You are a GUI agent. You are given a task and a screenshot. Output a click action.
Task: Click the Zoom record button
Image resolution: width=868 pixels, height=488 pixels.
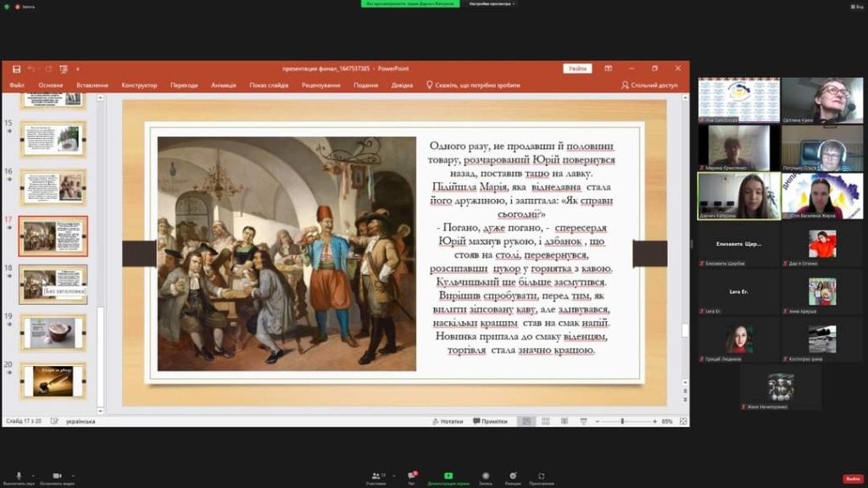click(x=486, y=478)
